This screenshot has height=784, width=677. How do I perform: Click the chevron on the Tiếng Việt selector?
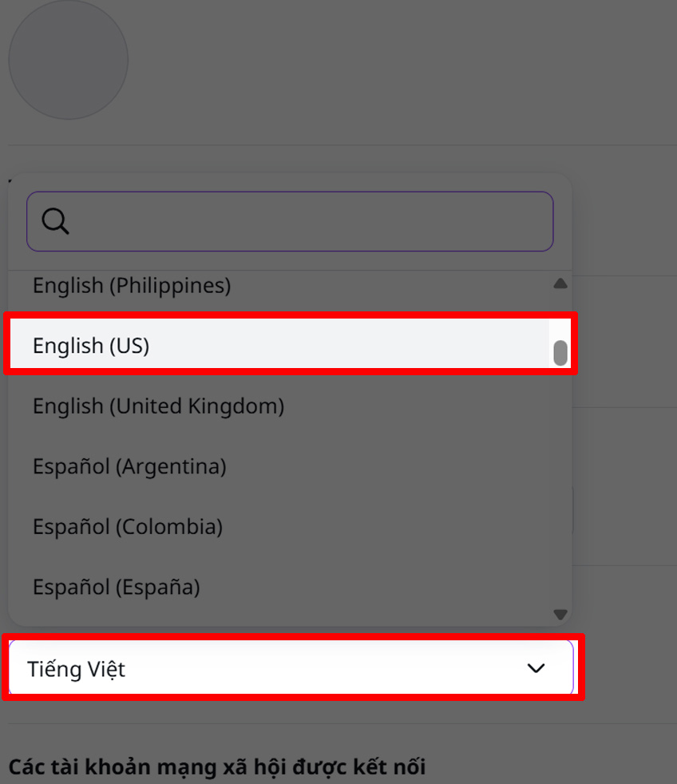pos(536,669)
